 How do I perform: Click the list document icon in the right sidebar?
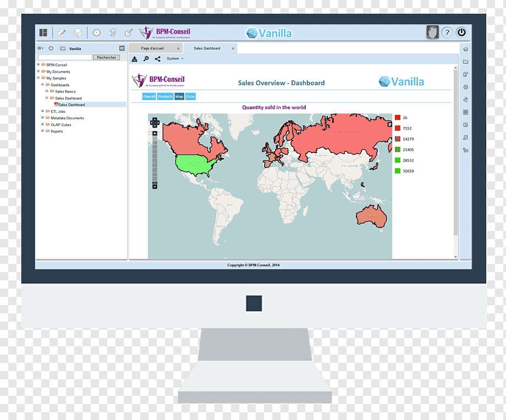tap(466, 112)
